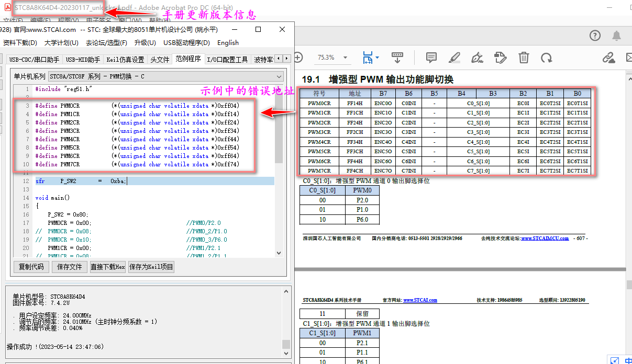This screenshot has width=632, height=364.
Task: Open the www.STCAIMCU.com footer link
Action: coord(545,238)
